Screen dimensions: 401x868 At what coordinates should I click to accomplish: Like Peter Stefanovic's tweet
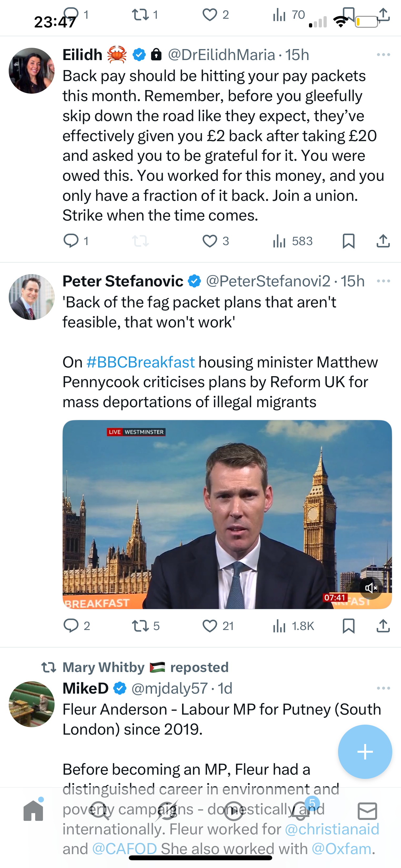[x=210, y=626]
